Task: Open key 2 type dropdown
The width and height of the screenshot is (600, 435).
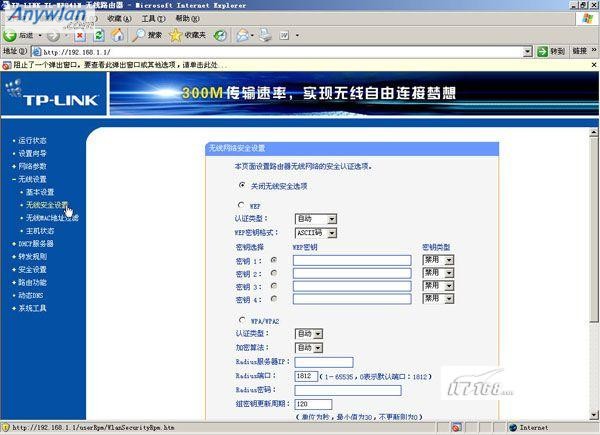Action: pos(438,273)
